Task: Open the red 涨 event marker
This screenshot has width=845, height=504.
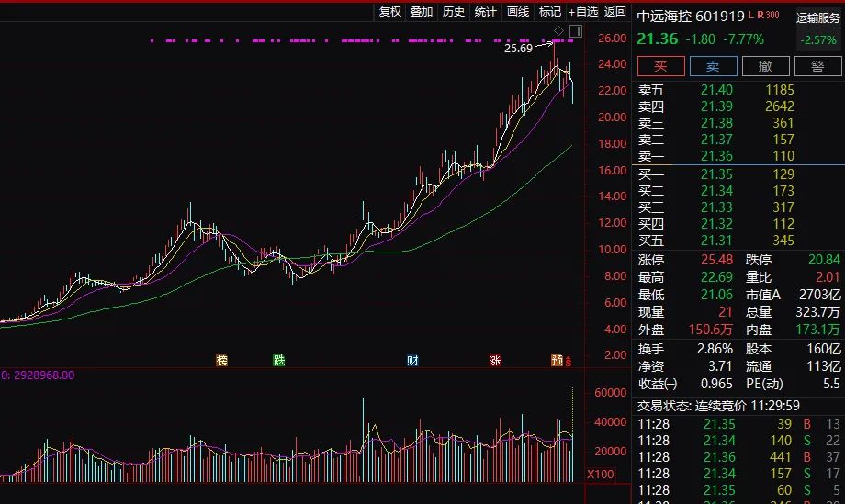Action: [x=495, y=360]
